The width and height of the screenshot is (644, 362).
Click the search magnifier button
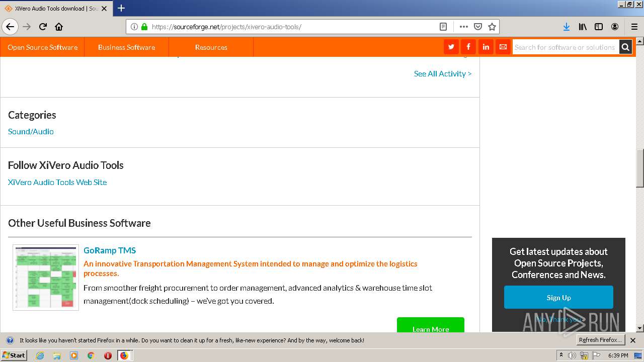pyautogui.click(x=625, y=47)
